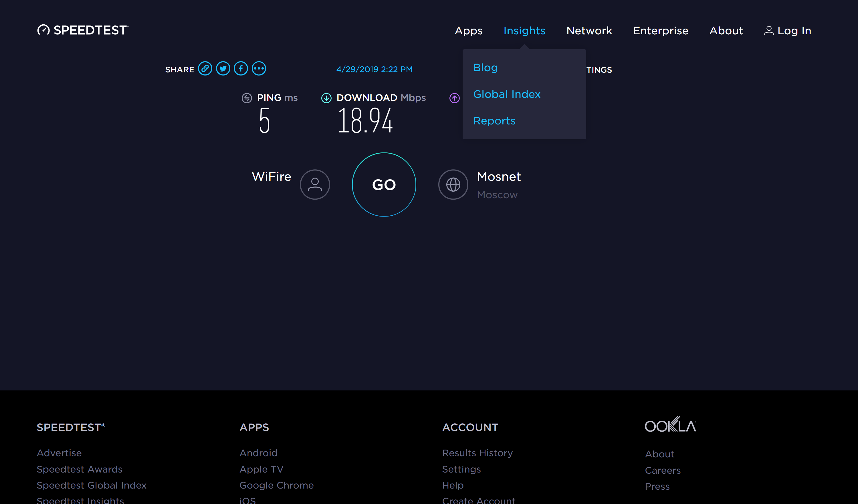
Task: Open the About menu in header
Action: tap(726, 31)
